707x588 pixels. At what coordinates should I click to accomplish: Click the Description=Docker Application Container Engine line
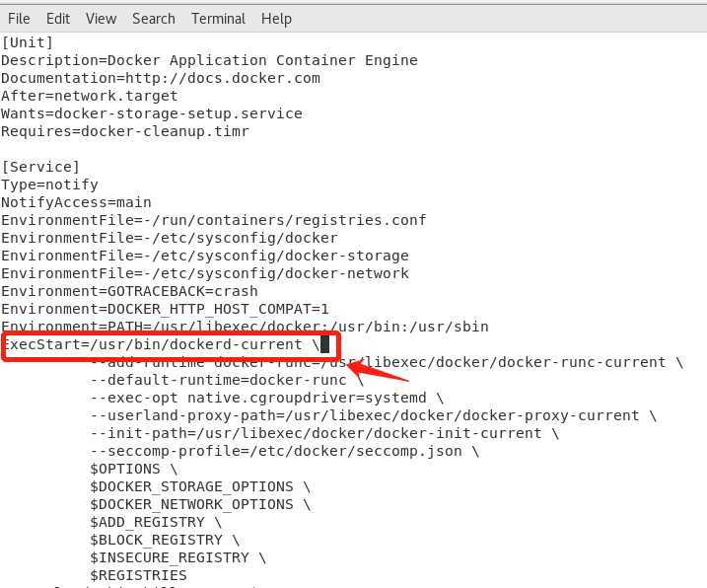(209, 60)
